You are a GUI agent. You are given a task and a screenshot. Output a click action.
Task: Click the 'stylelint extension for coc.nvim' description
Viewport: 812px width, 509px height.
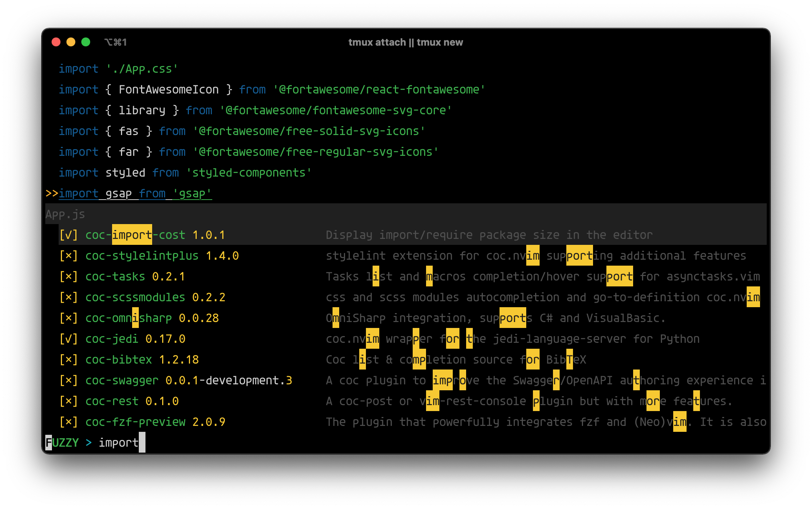pos(536,256)
